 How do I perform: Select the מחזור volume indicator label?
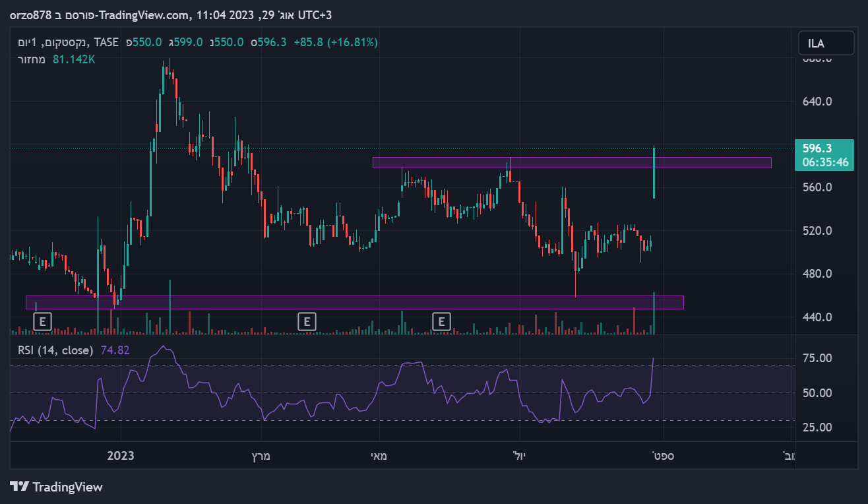point(32,59)
